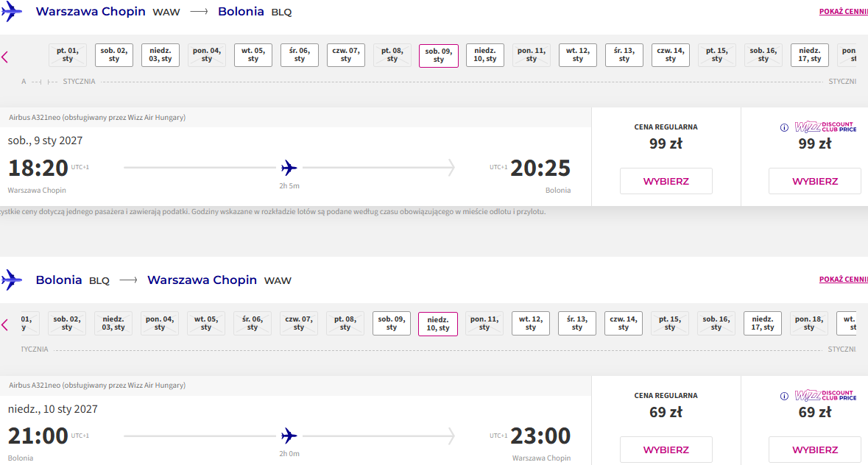
Task: Select return date sob. 09, sty
Action: (392, 324)
